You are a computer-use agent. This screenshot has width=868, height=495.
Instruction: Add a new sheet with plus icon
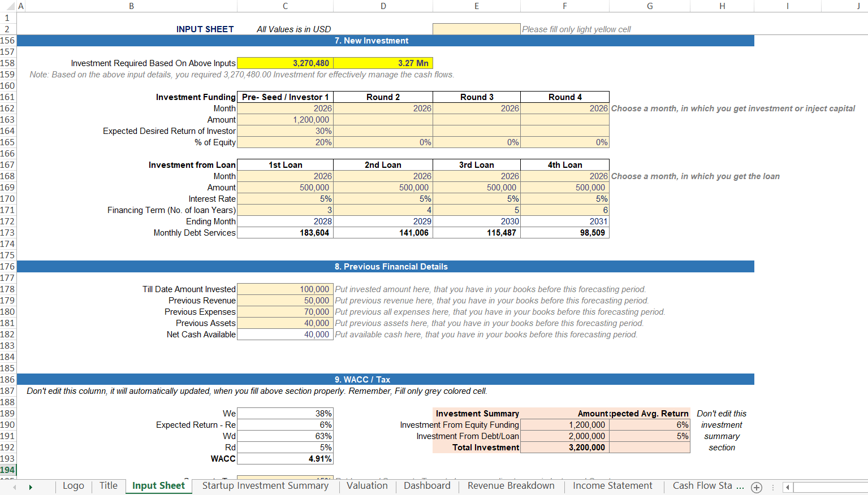click(757, 487)
